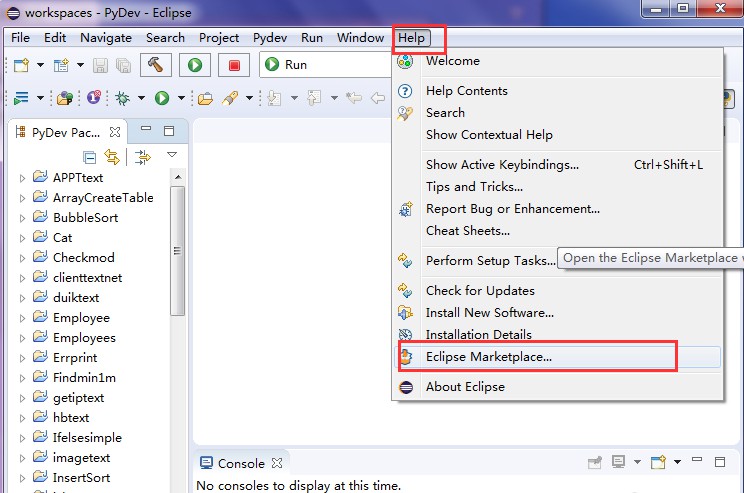Click the red Stop button
Screen dimensions: 744x493
click(x=234, y=65)
